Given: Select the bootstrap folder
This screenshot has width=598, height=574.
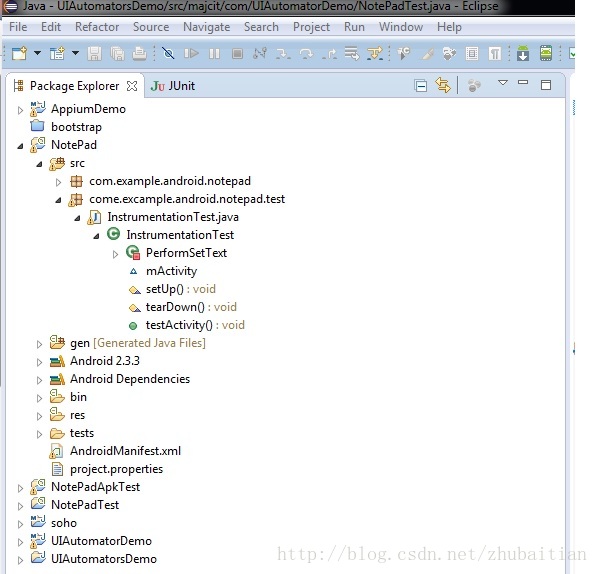Looking at the screenshot, I should [x=76, y=127].
